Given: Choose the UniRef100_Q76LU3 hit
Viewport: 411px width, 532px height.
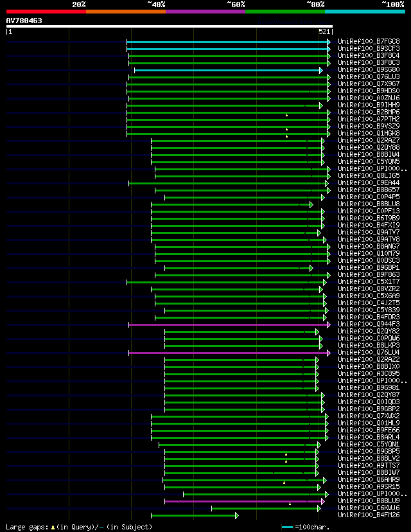Looking at the screenshot, I should pos(369,76).
